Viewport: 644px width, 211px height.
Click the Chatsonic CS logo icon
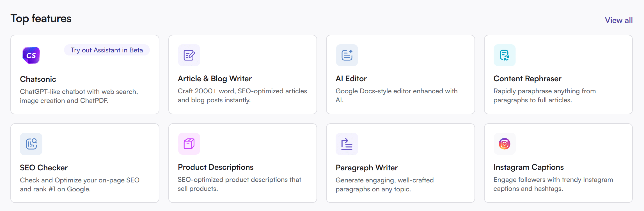point(31,55)
